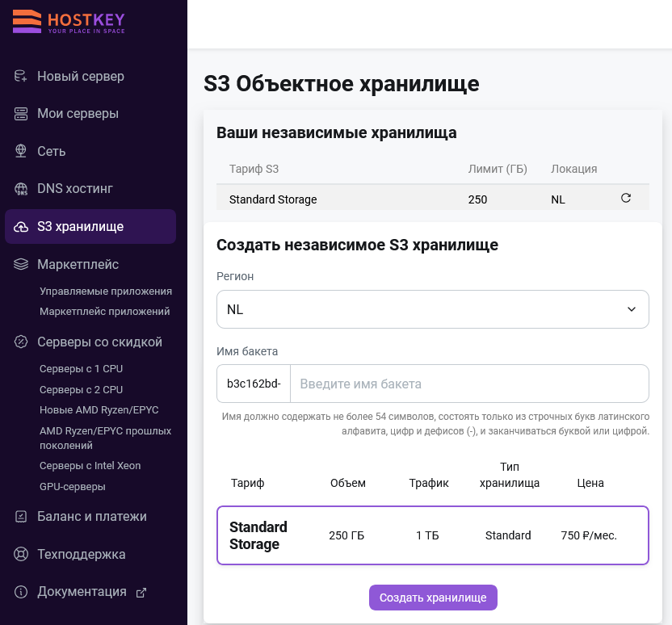The width and height of the screenshot is (672, 625).
Task: Click the Трафик column header
Action: click(429, 483)
